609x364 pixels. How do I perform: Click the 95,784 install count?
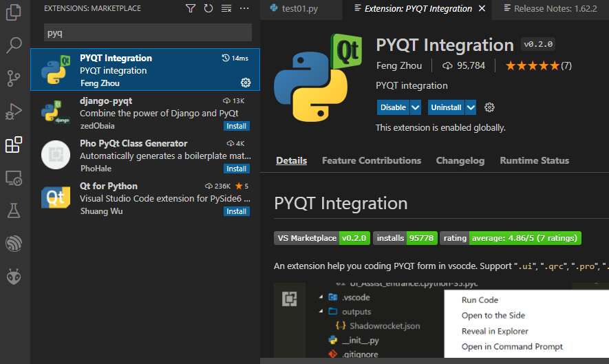pyautogui.click(x=464, y=65)
